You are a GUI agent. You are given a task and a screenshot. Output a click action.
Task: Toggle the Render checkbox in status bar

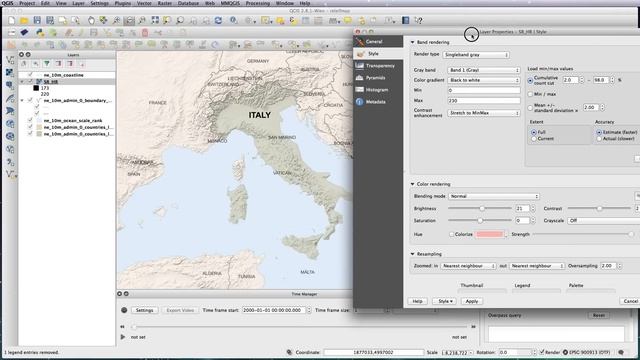click(542, 352)
